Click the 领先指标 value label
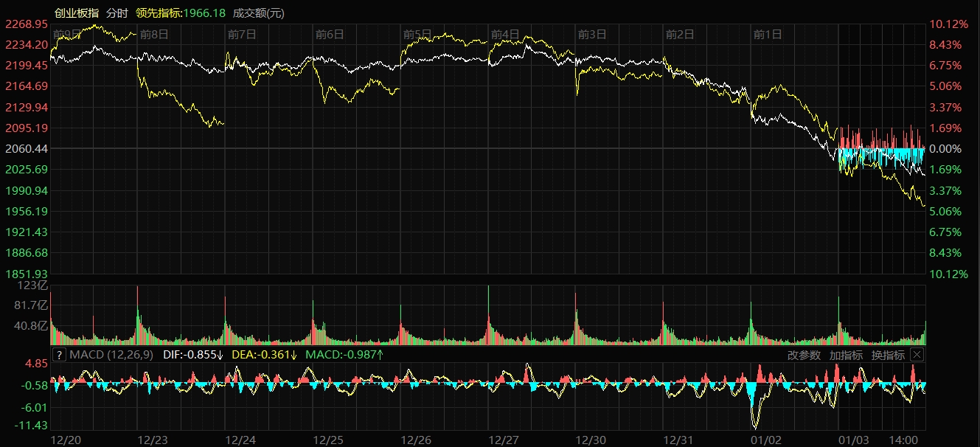 coord(181,13)
